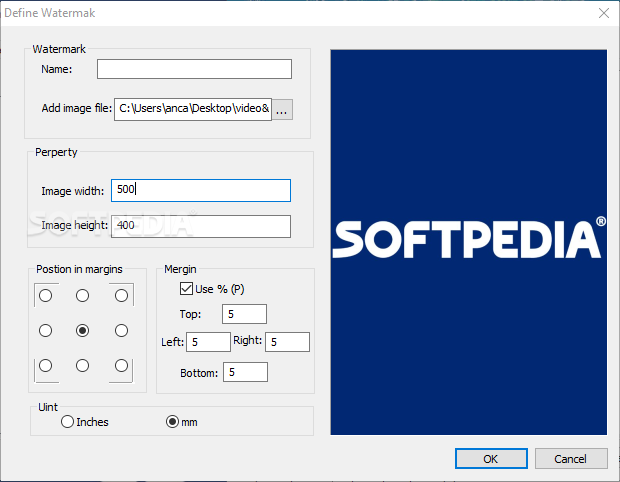Select the bottom-left position radio button
Image resolution: width=620 pixels, height=482 pixels.
coord(45,365)
